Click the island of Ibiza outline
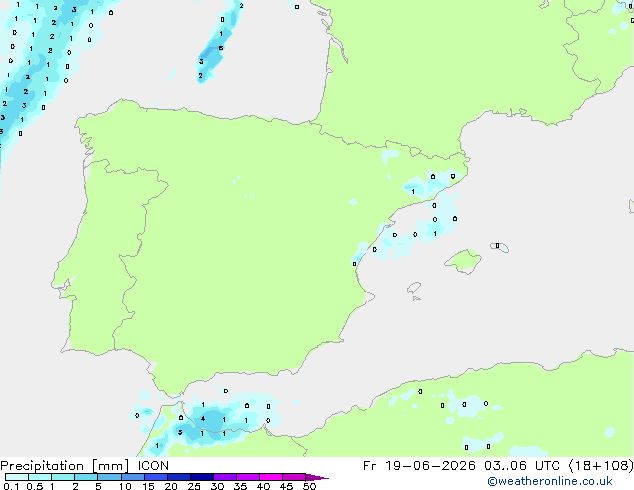 click(414, 288)
